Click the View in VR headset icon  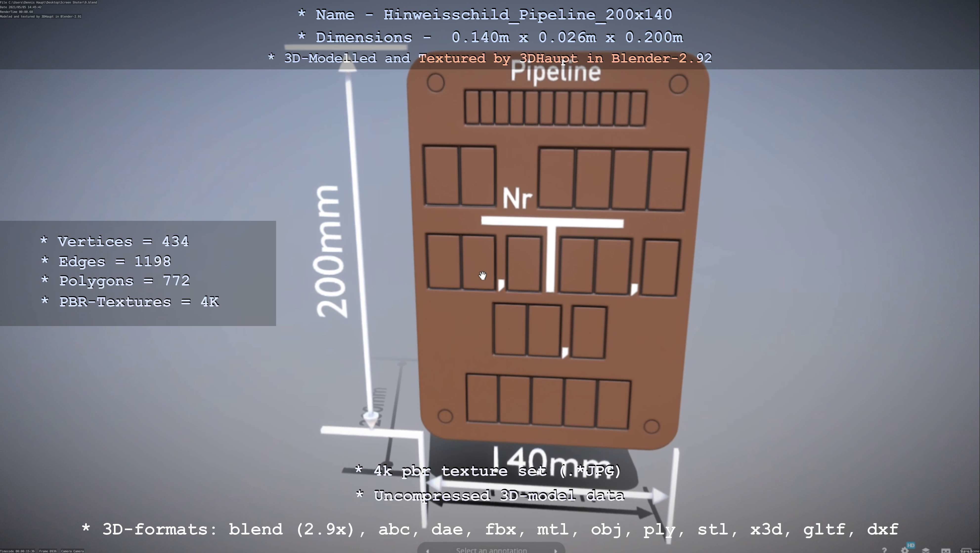pyautogui.click(x=946, y=550)
